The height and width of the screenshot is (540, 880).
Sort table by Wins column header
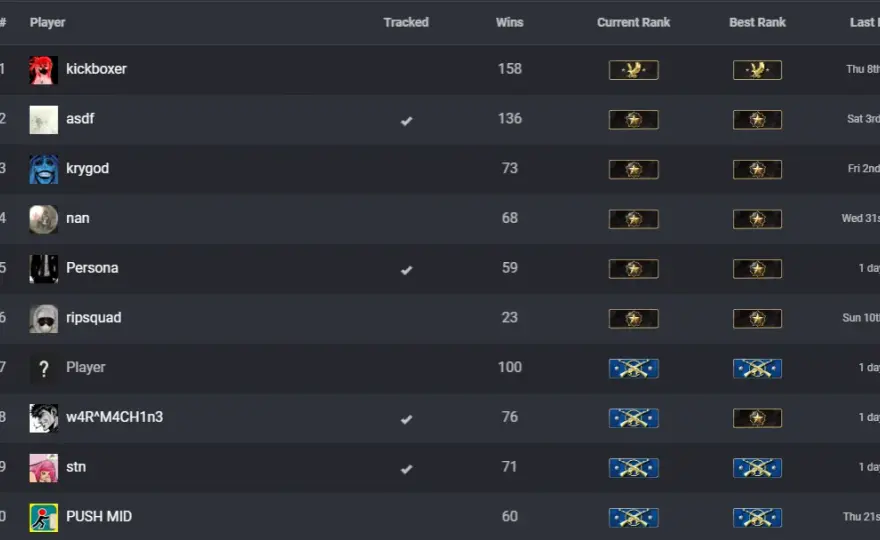[x=510, y=22]
